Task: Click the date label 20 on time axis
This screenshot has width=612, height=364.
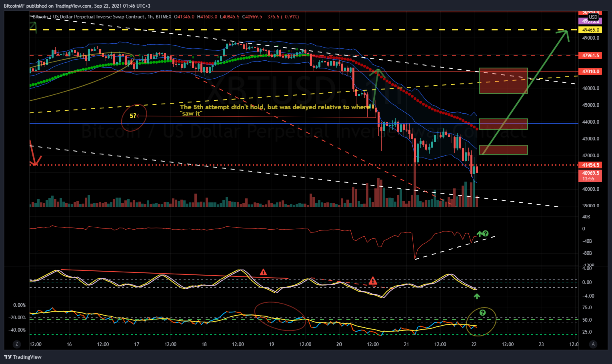Action: tap(339, 344)
